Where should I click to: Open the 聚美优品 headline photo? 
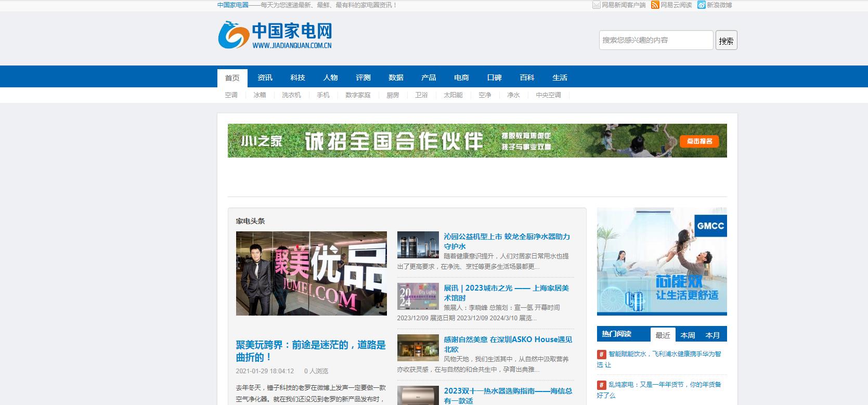[311, 273]
